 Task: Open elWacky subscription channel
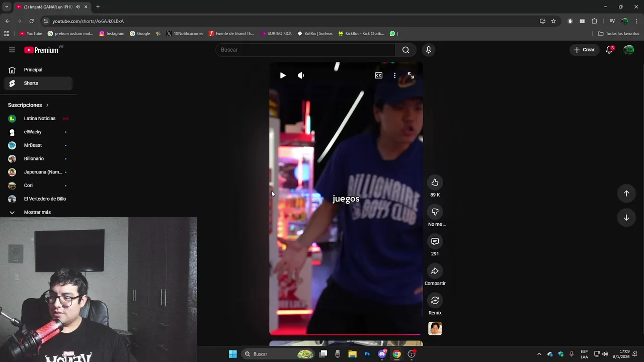(38, 132)
